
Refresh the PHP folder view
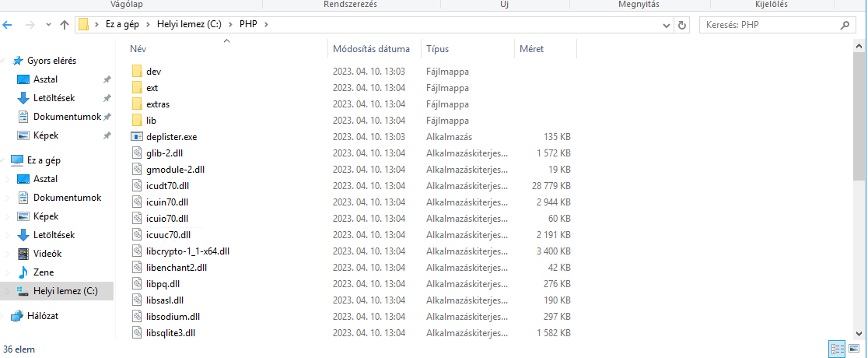(x=682, y=25)
